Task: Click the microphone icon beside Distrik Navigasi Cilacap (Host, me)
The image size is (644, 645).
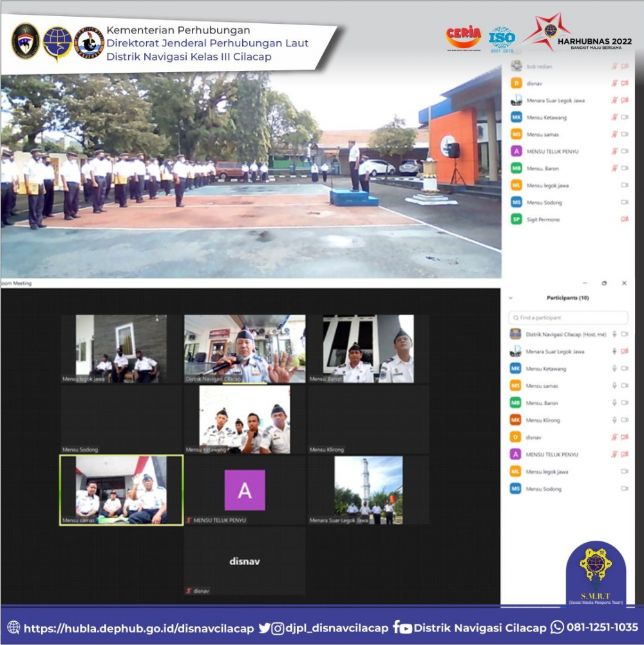Action: [x=614, y=334]
